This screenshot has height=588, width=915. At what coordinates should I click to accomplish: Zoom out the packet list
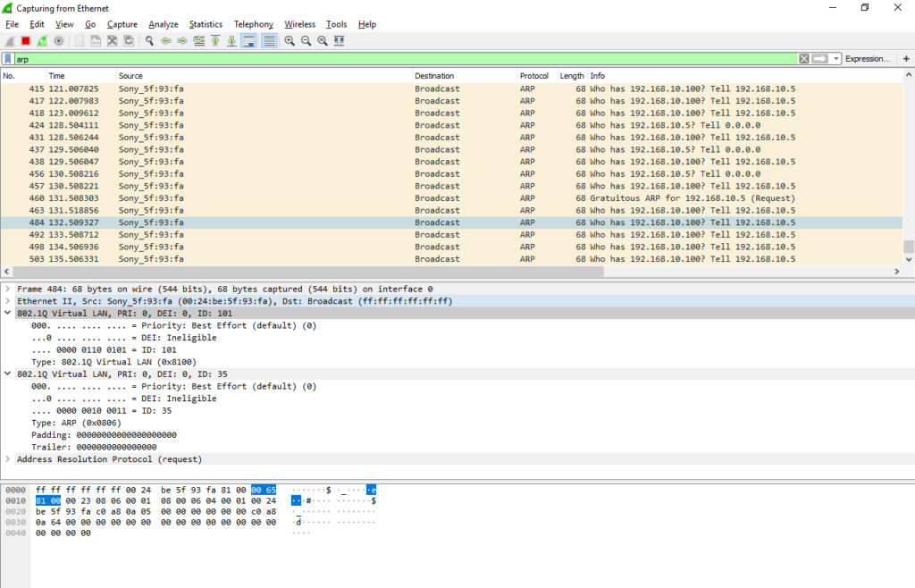[x=306, y=40]
